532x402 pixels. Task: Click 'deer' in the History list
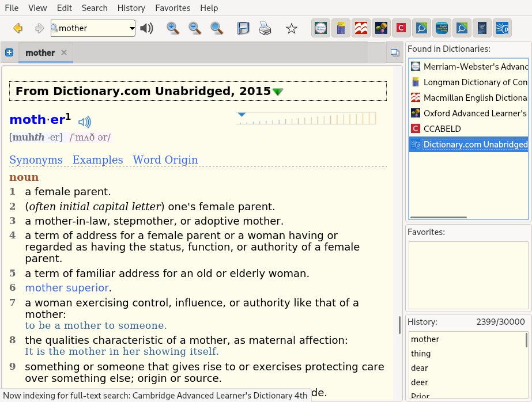420,382
